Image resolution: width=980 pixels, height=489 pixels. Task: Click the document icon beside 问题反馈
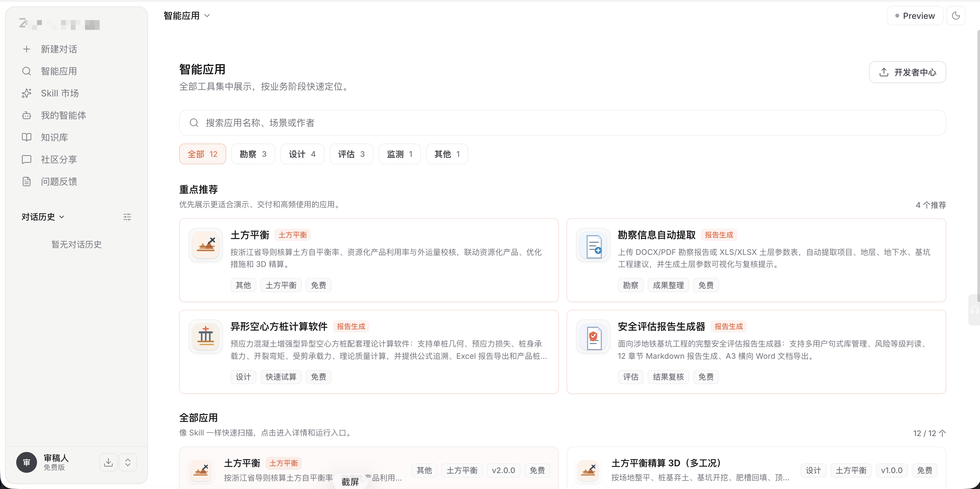(26, 182)
